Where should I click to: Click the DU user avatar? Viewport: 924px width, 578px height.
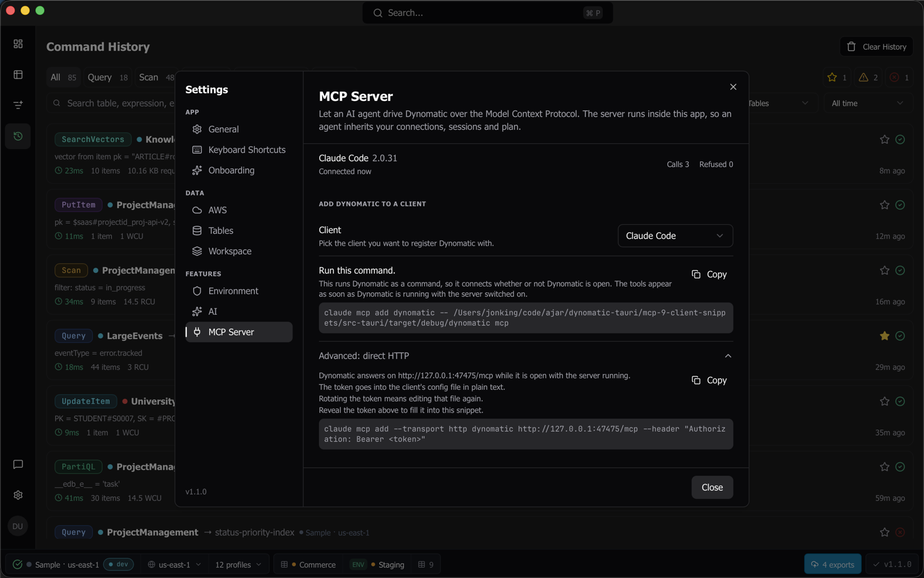pos(18,526)
